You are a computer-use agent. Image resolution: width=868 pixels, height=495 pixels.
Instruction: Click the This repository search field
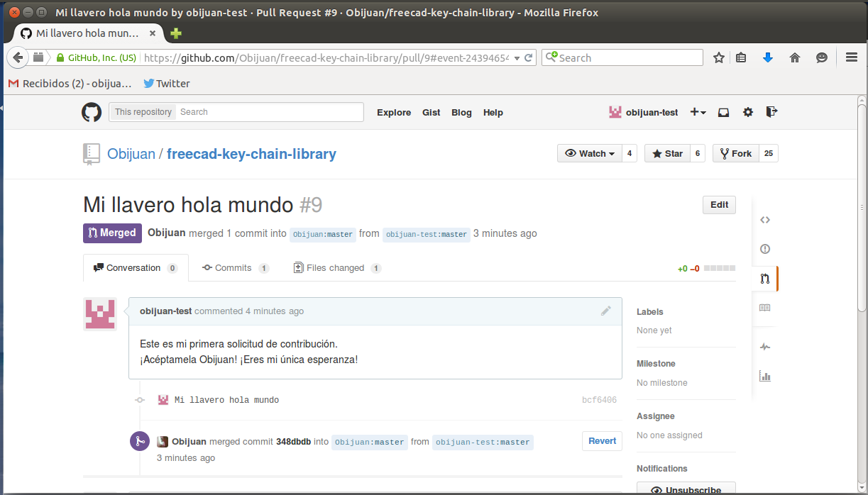coord(270,112)
